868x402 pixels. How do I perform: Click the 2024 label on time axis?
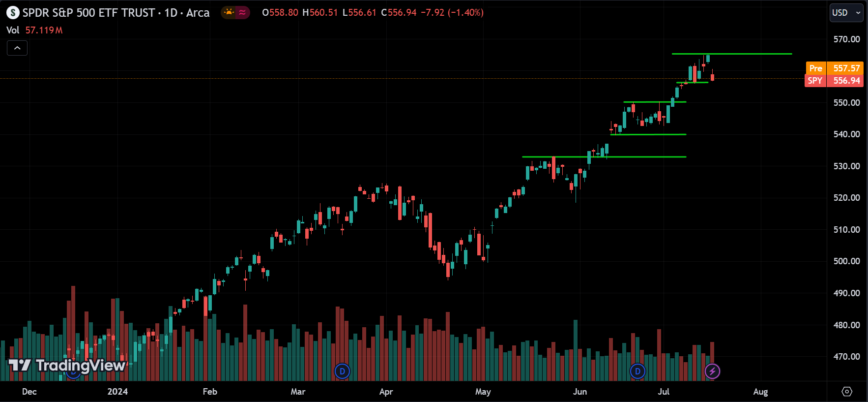click(x=117, y=392)
